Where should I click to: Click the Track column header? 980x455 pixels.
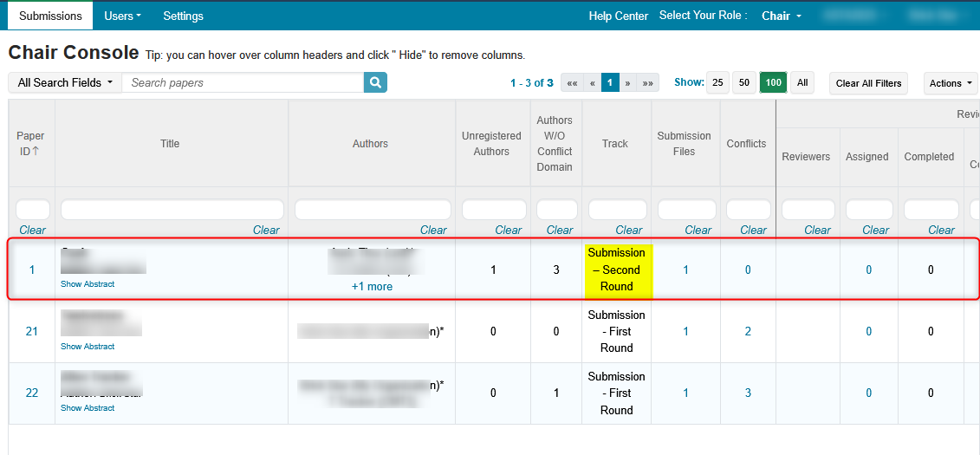(x=615, y=143)
